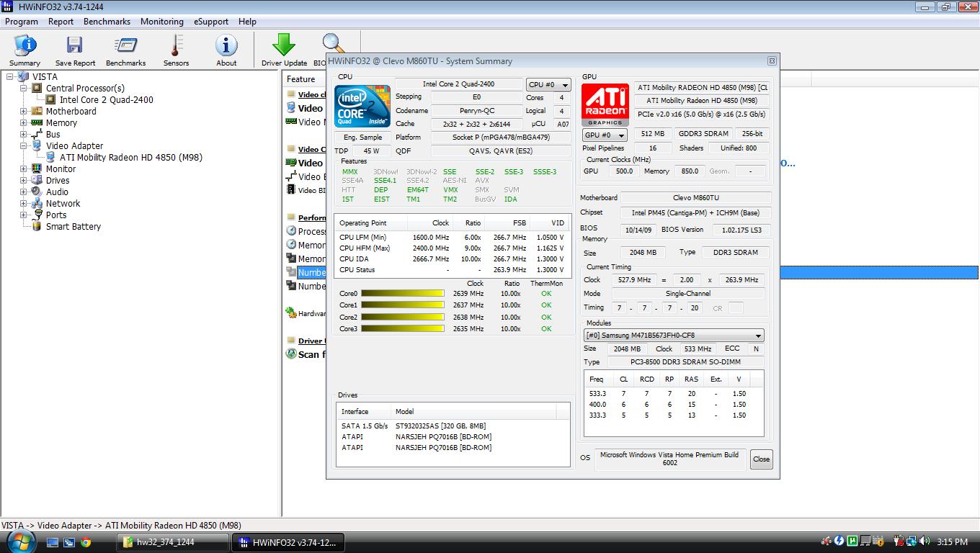Viewport: 980px width, 553px height.
Task: Click the volume icon in system tray
Action: pyautogui.click(x=925, y=541)
